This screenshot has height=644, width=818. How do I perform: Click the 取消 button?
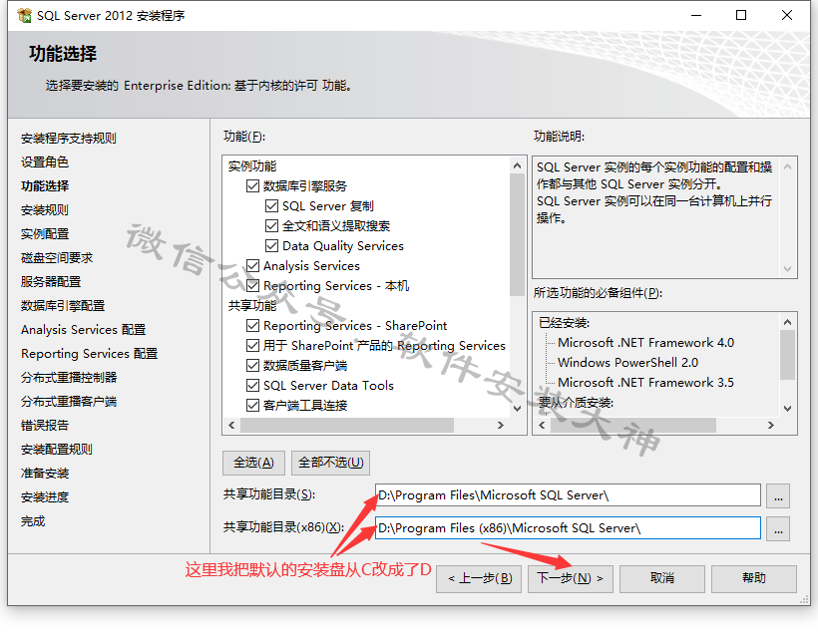(662, 579)
